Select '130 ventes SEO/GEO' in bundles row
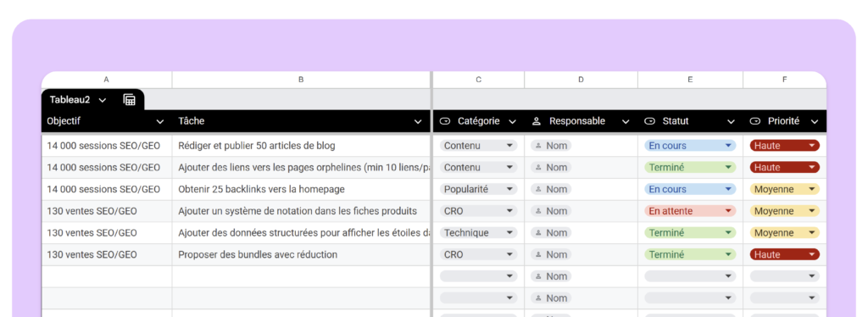The image size is (868, 317). click(x=106, y=254)
